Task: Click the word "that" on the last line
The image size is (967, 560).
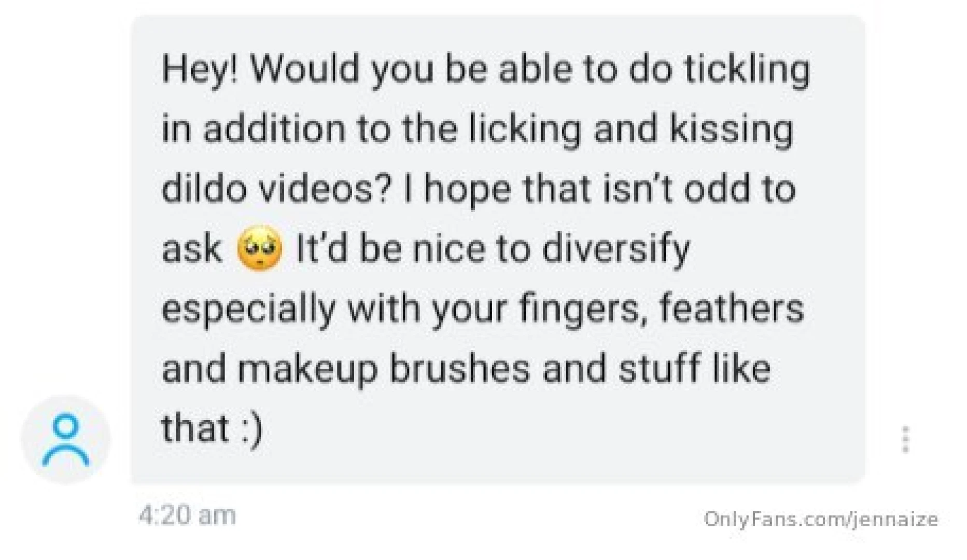Action: tap(195, 429)
